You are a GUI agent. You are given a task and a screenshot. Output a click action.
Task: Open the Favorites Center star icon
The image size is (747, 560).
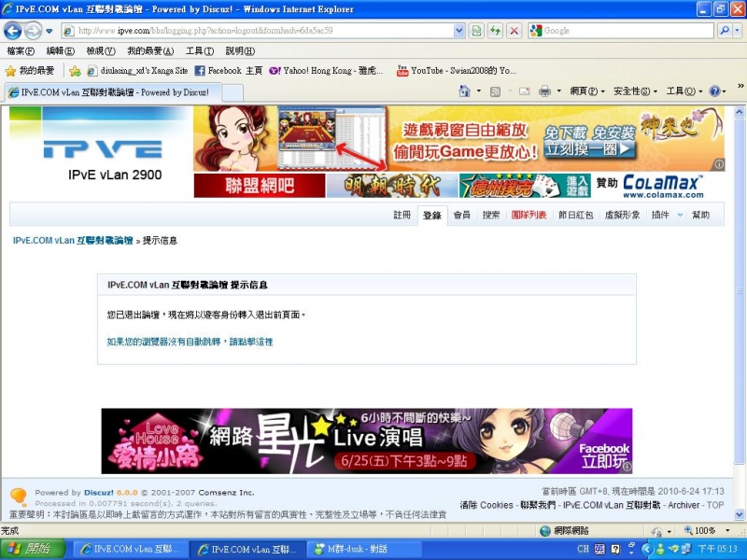coord(11,70)
